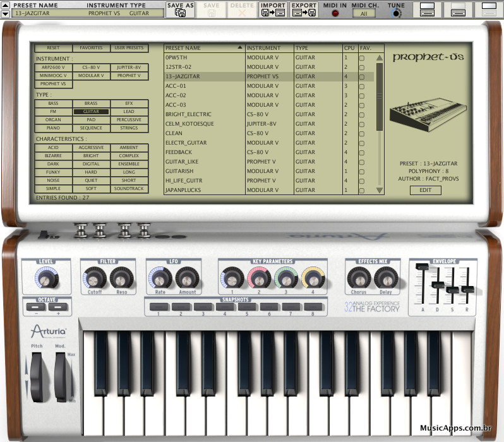The height and width of the screenshot is (442, 504).
Task: Filter presets by BASS type
Action: point(53,103)
